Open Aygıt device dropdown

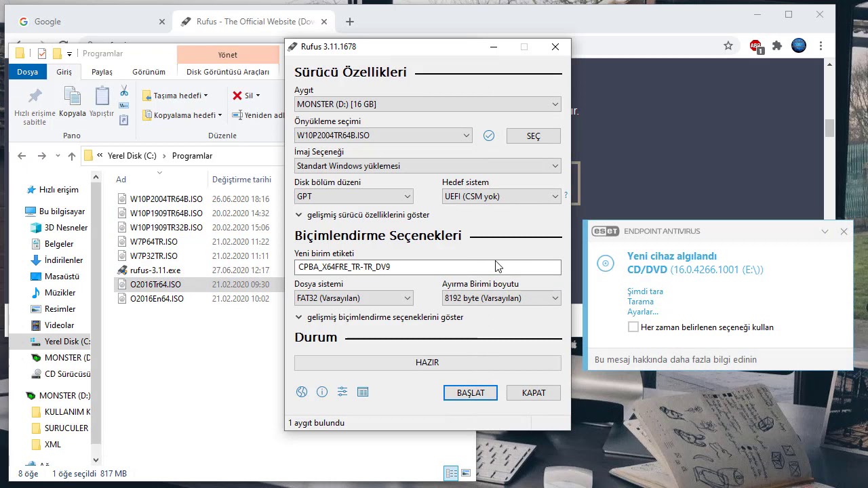[428, 104]
